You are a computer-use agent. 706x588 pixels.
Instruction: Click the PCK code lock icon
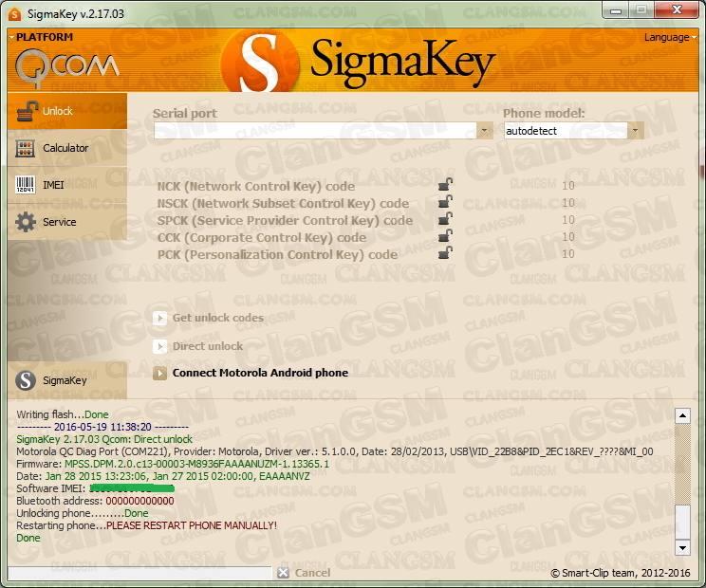pyautogui.click(x=446, y=253)
